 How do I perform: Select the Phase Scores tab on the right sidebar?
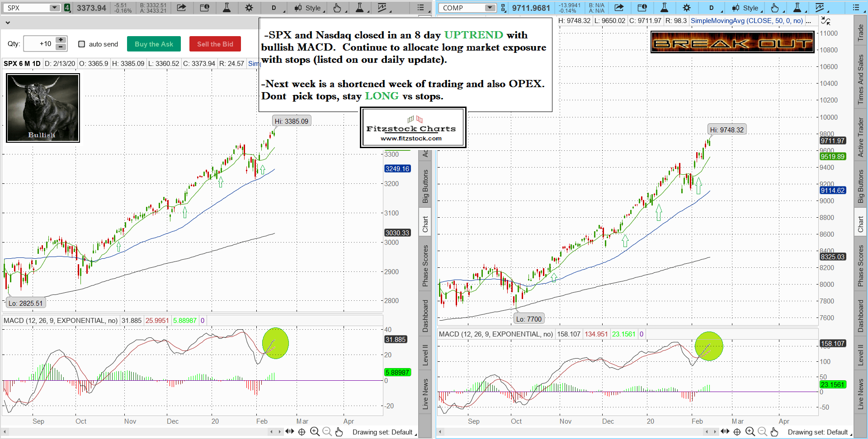point(861,266)
